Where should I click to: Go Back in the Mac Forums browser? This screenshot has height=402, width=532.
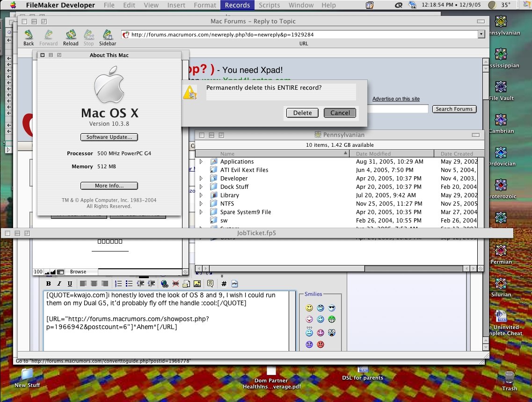point(29,37)
